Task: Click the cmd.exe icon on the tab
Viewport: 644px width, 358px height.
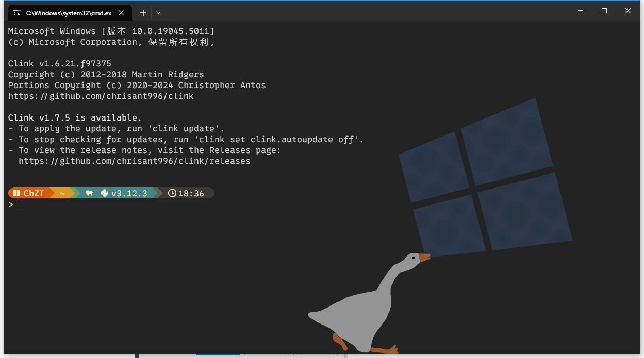Action: 17,13
